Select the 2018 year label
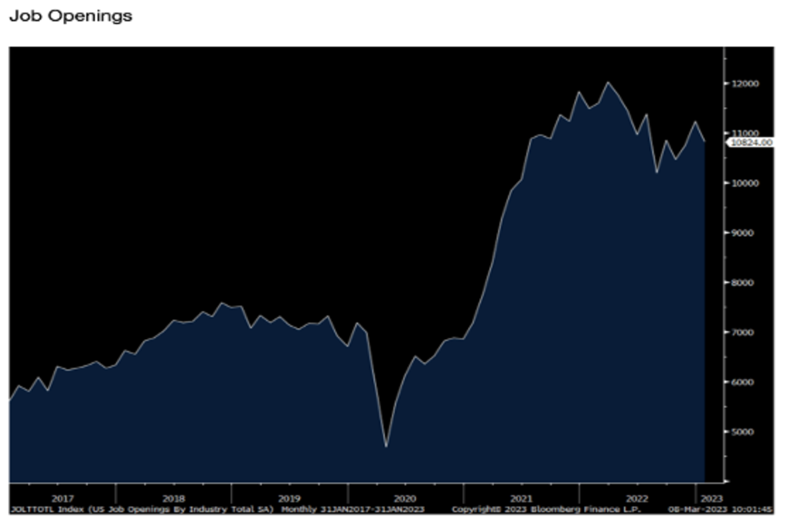 [173, 498]
